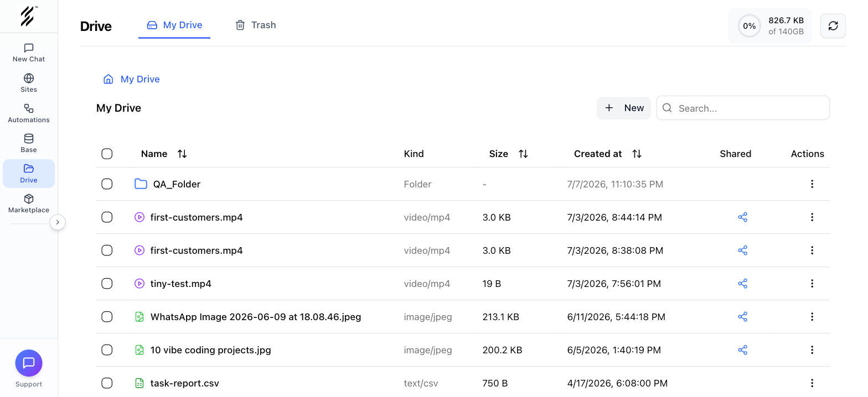
Task: Select Drive in sidebar
Action: [x=29, y=174]
